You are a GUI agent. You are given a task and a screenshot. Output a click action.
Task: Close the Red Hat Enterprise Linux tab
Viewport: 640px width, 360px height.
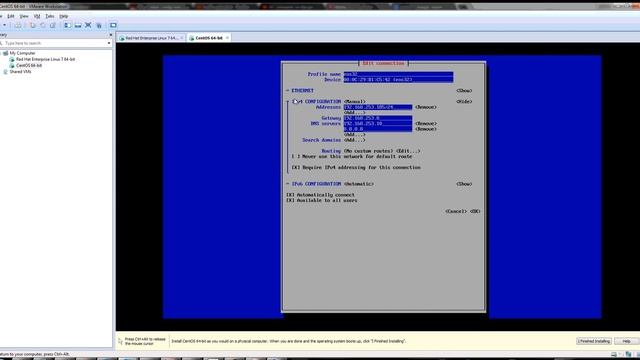click(182, 38)
